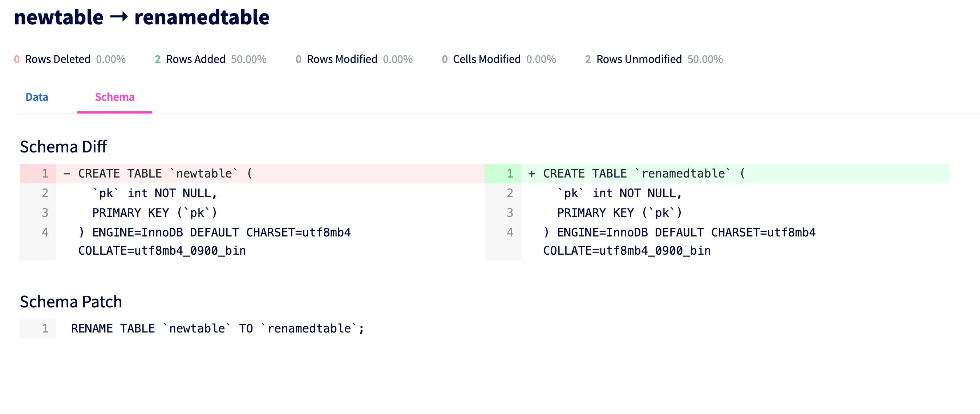The width and height of the screenshot is (980, 414).
Task: Click the Cells Modified statistic
Action: pyautogui.click(x=486, y=59)
